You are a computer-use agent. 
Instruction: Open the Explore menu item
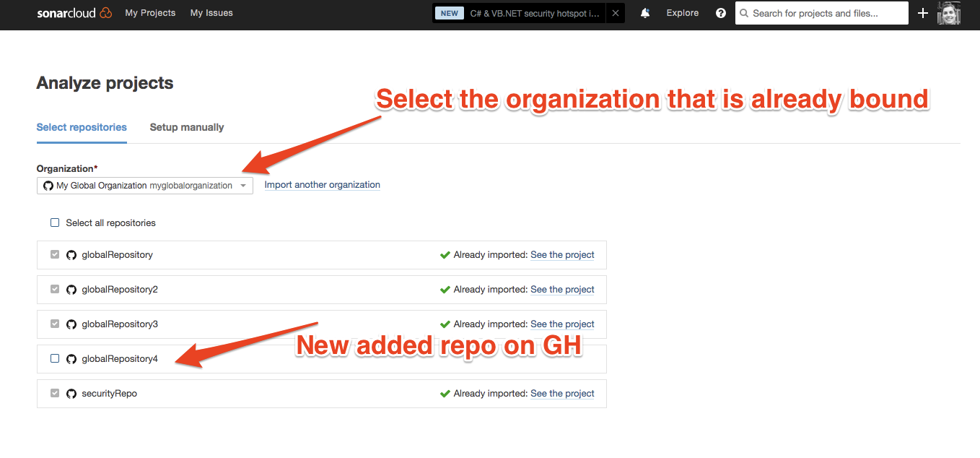(683, 13)
